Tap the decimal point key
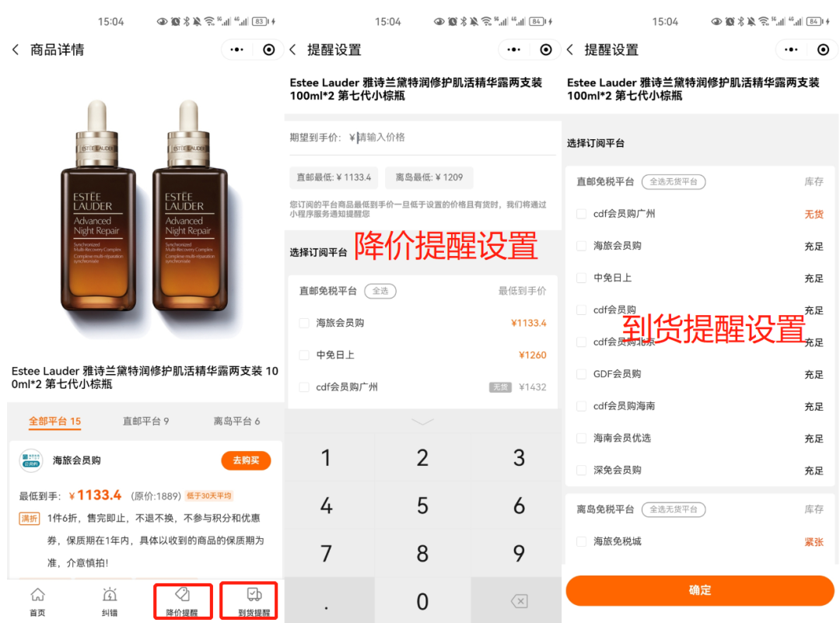This screenshot has height=623, width=840. coord(326,601)
